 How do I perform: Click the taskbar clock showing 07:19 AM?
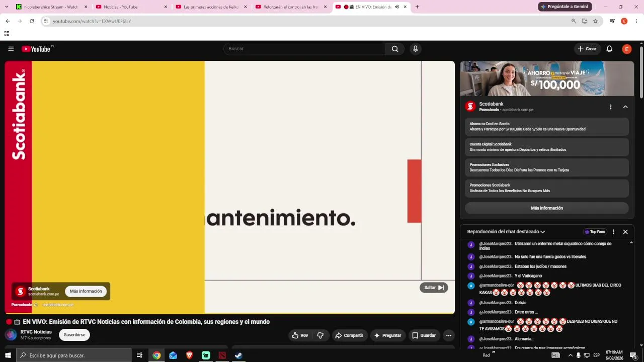614,355
